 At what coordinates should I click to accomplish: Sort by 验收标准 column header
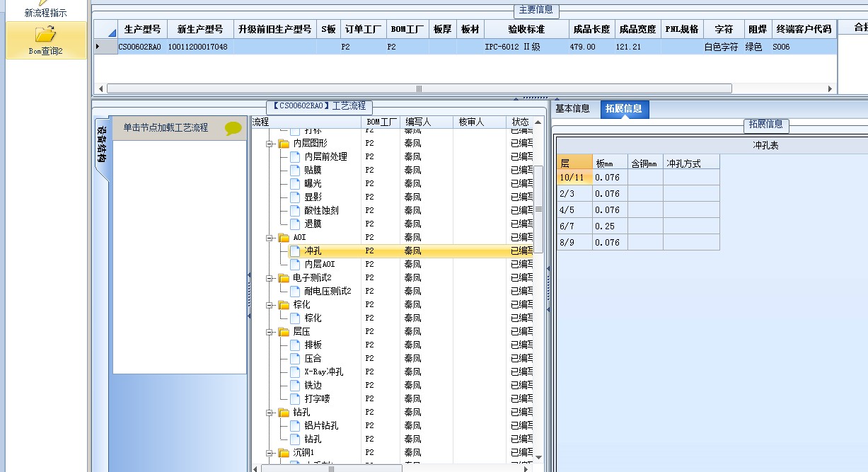tap(526, 29)
